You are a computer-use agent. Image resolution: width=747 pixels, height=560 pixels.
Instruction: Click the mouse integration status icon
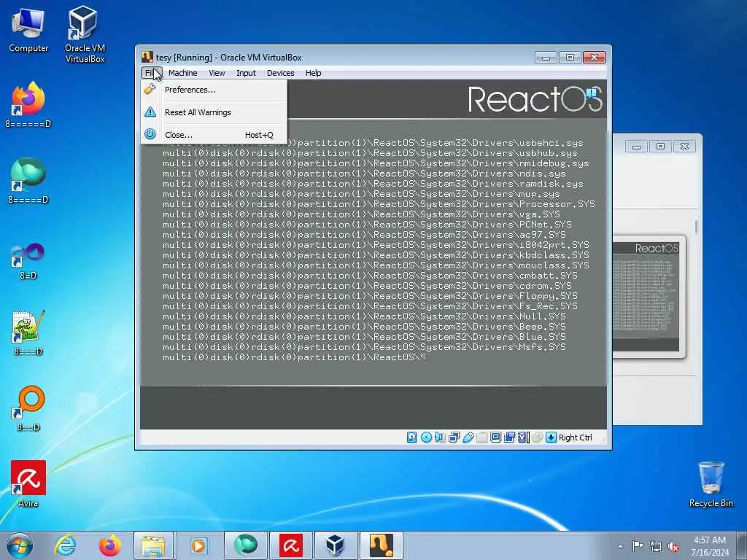pos(538,437)
